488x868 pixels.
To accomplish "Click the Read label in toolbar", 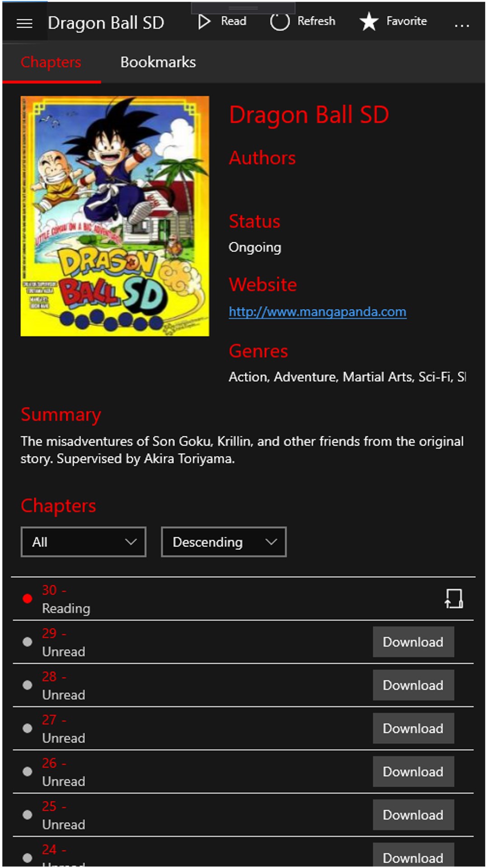I will pyautogui.click(x=234, y=21).
